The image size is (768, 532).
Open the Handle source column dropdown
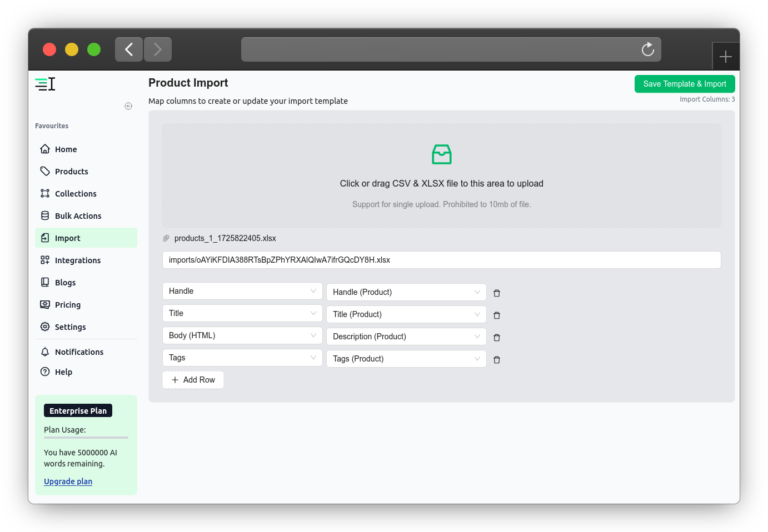(242, 291)
